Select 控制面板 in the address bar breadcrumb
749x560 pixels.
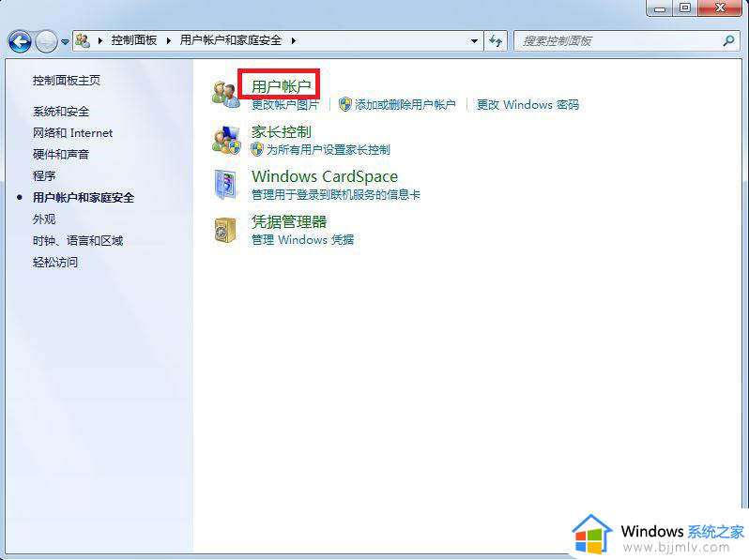pos(133,40)
